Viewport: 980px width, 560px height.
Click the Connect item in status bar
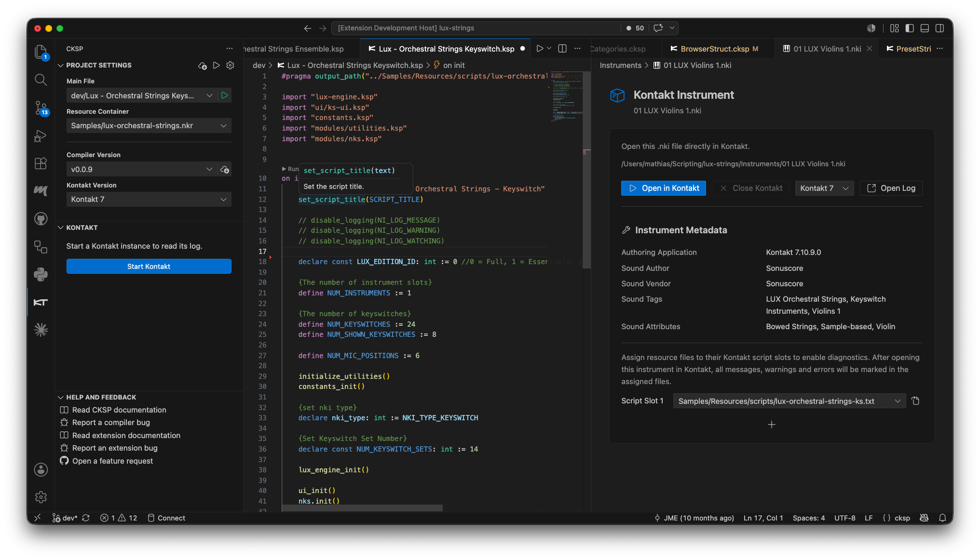coord(166,518)
